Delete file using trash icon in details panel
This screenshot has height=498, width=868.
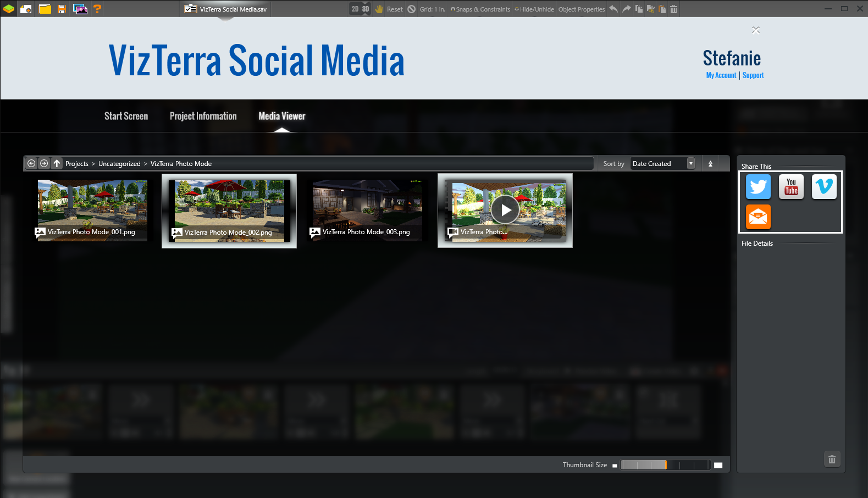832,459
